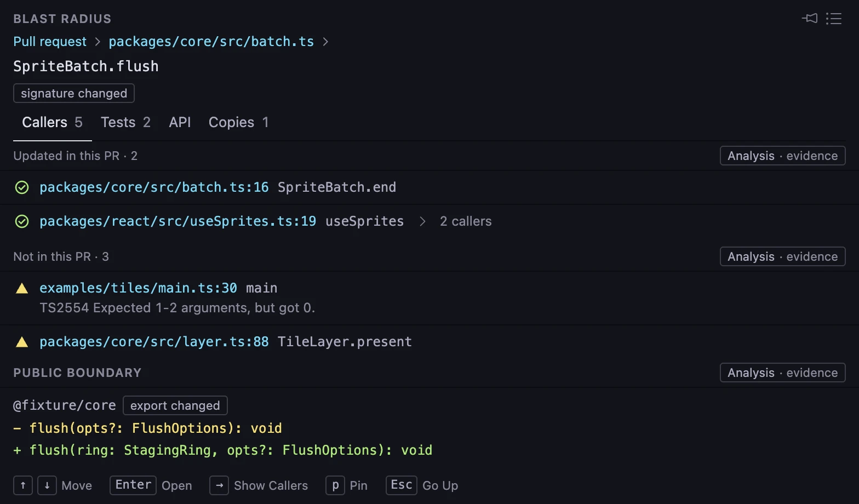Open packages/core/src/batch.ts breadcrumb link
The width and height of the screenshot is (859, 504).
(211, 42)
